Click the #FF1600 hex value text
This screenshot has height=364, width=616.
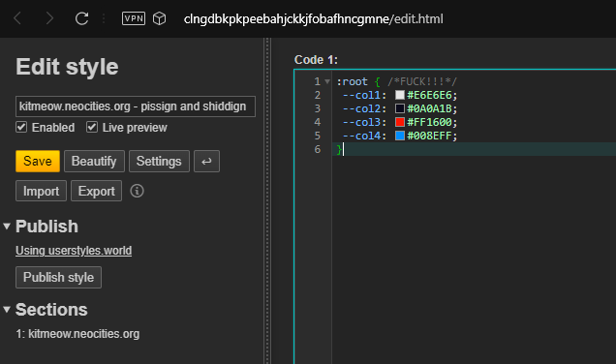[429, 122]
